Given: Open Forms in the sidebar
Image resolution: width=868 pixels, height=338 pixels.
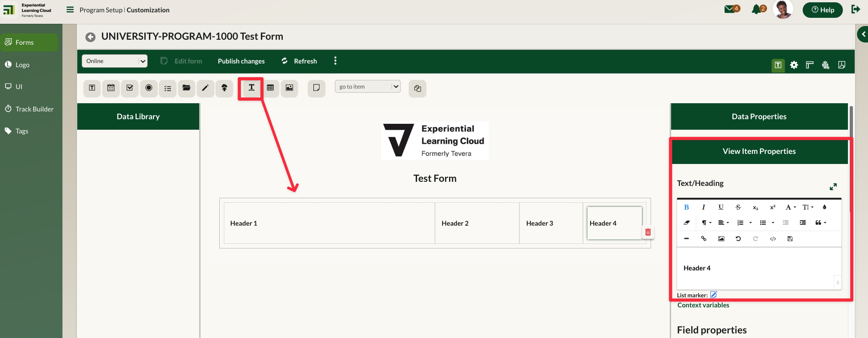Looking at the screenshot, I should (x=29, y=42).
